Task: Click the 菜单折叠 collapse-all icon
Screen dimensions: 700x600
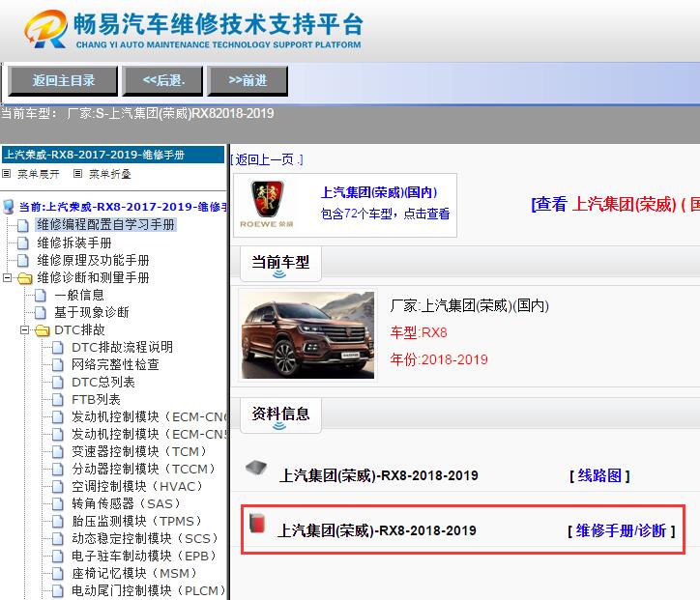Action: 77,174
